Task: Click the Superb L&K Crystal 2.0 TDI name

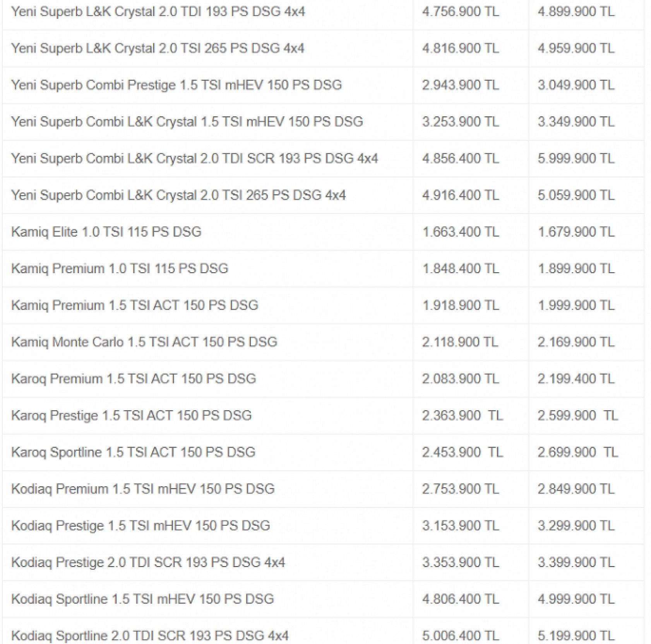Action: pos(158,12)
